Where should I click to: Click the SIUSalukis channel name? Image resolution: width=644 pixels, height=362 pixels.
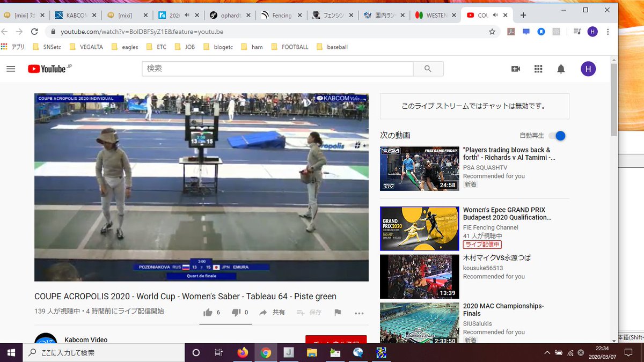477,323
